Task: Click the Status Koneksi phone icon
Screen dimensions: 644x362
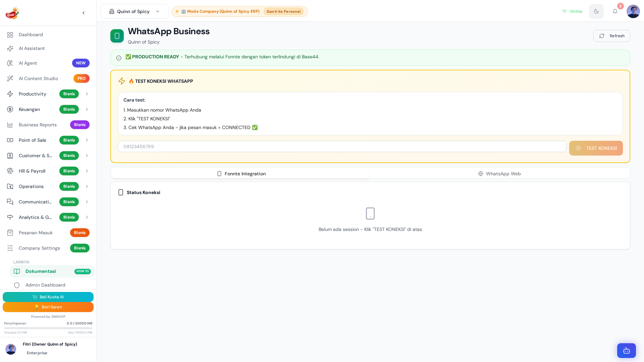Action: click(121, 192)
